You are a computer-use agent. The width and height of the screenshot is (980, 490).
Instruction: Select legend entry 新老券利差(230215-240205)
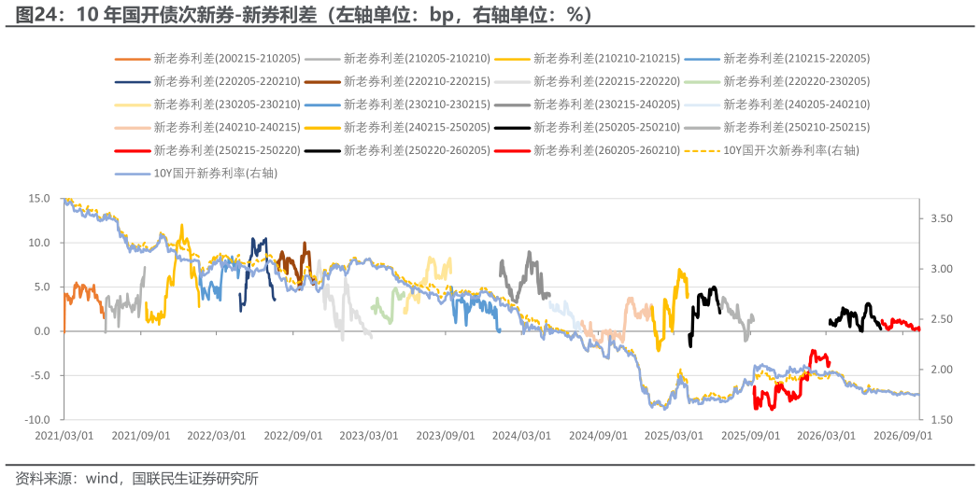(x=588, y=105)
